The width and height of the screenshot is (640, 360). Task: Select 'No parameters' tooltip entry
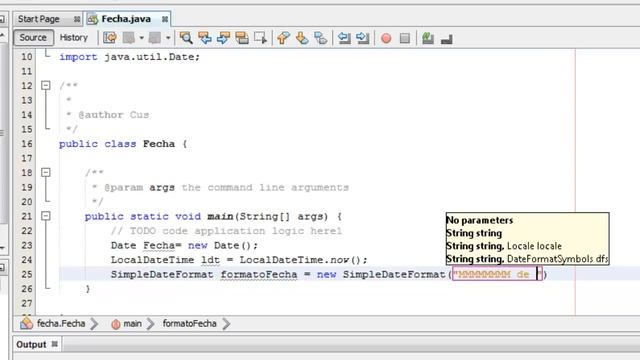[480, 220]
